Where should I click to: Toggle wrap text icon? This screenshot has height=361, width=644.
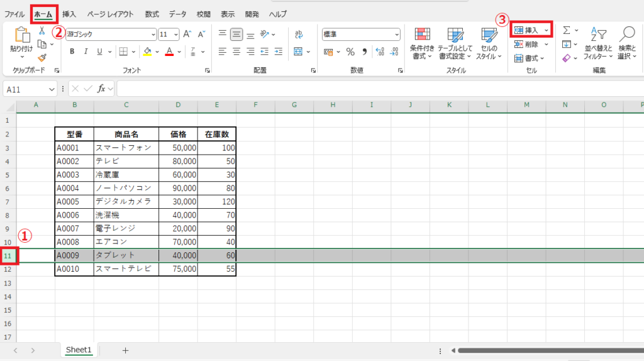(x=299, y=35)
